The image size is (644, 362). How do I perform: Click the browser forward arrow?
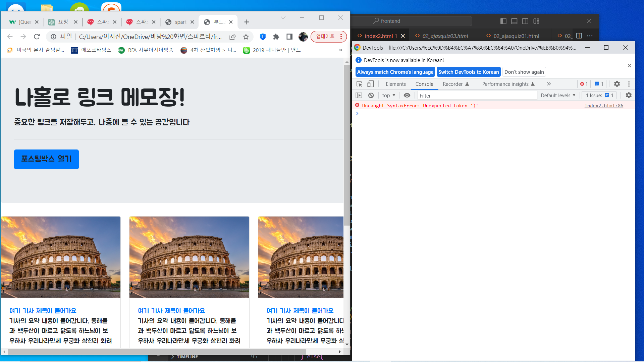coord(23,37)
